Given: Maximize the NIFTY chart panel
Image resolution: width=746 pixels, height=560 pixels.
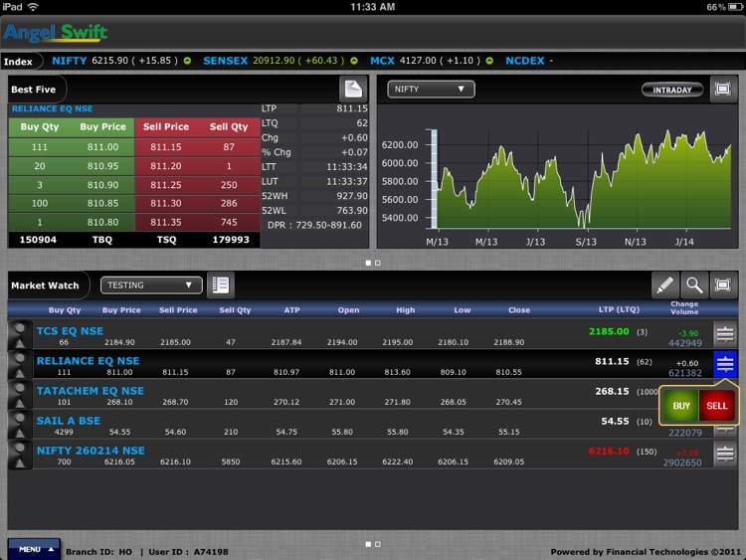Looking at the screenshot, I should coord(723,89).
